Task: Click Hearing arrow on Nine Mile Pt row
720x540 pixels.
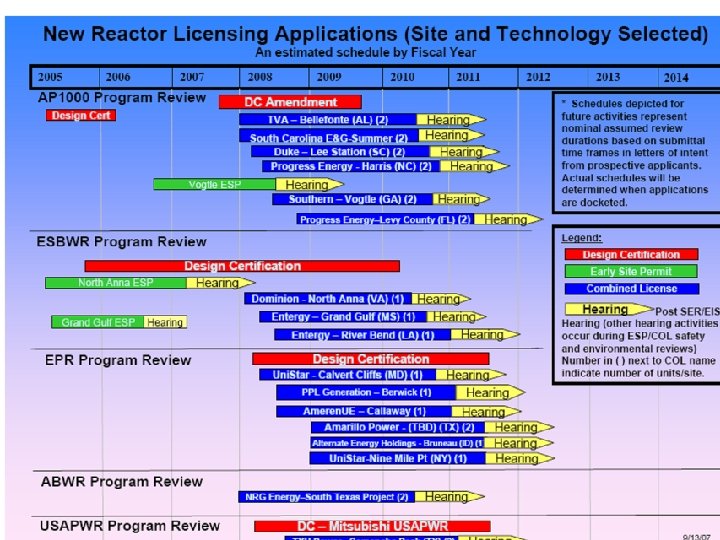Action: click(x=520, y=458)
